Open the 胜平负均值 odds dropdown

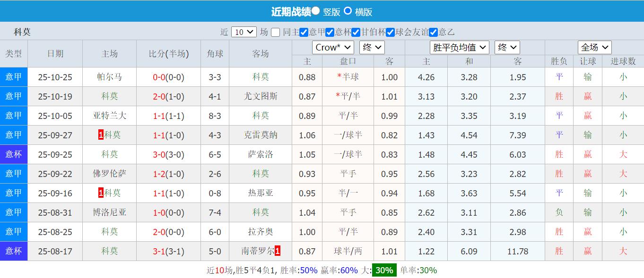coord(459,47)
